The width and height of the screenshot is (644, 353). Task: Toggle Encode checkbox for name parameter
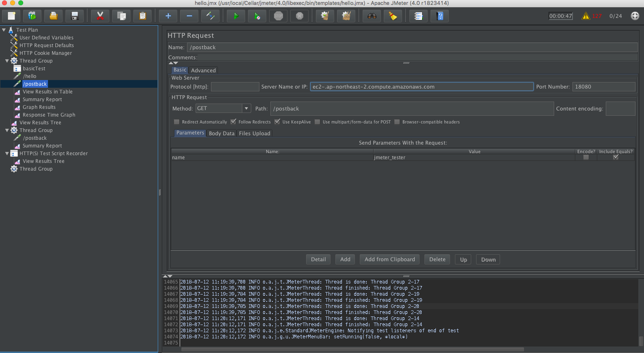[x=586, y=157]
